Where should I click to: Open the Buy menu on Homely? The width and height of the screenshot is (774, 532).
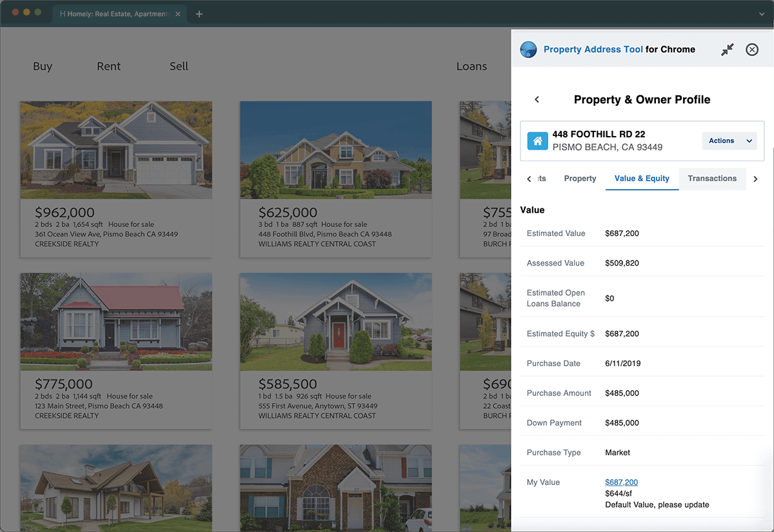(x=43, y=66)
